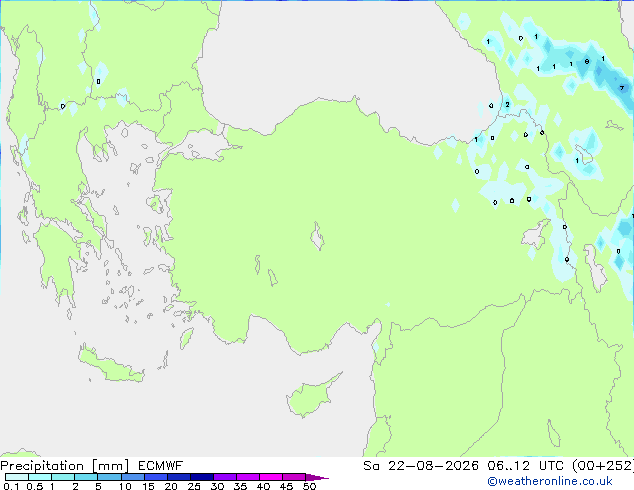
Task: Pick the legend swatch between 10 and 15
Action: (132, 477)
